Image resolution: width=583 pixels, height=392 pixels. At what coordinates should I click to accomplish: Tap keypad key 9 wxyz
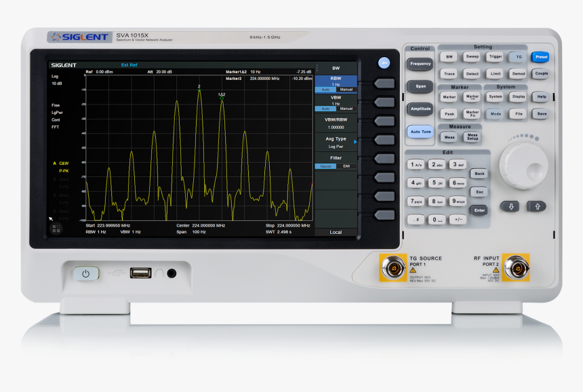click(x=458, y=201)
